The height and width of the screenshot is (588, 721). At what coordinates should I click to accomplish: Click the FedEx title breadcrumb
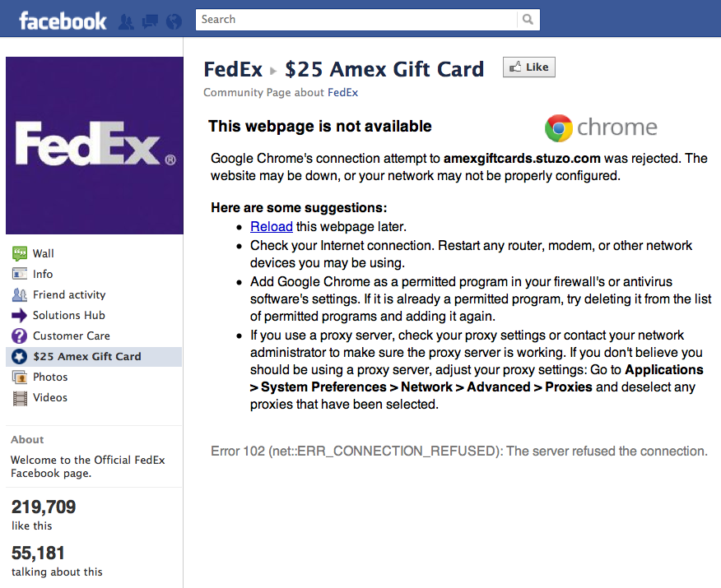(233, 69)
